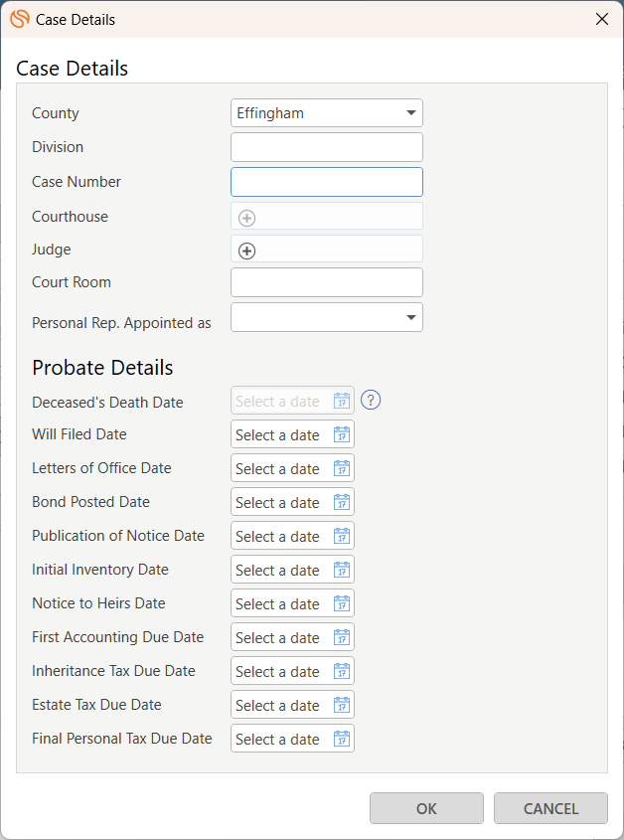Focus the Case Number input field
This screenshot has width=624, height=840.
(327, 182)
